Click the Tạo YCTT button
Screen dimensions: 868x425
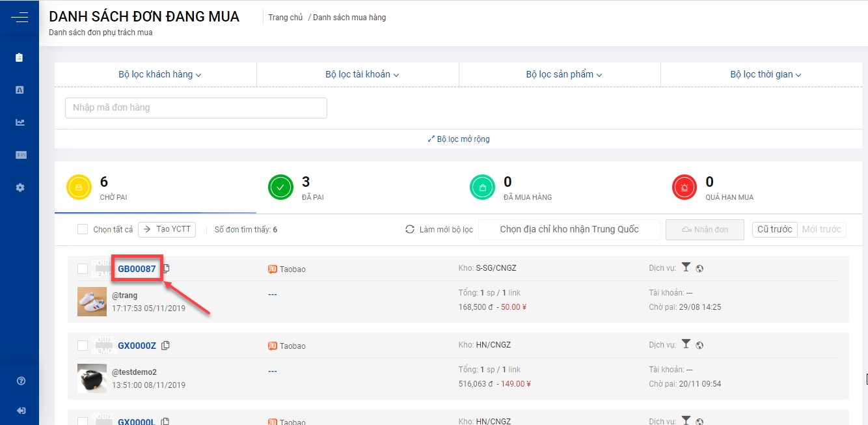(x=167, y=229)
